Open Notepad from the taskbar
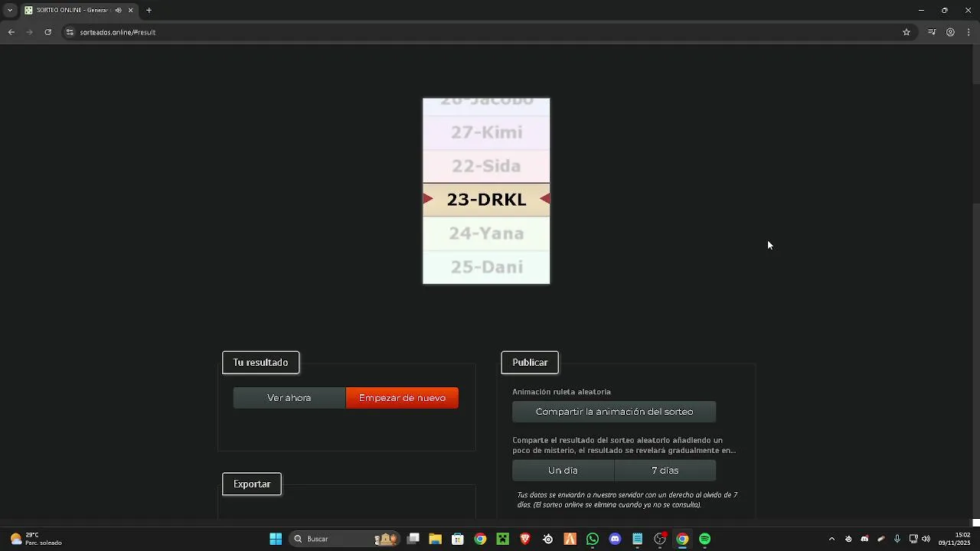This screenshot has width=980, height=551. pyautogui.click(x=637, y=539)
